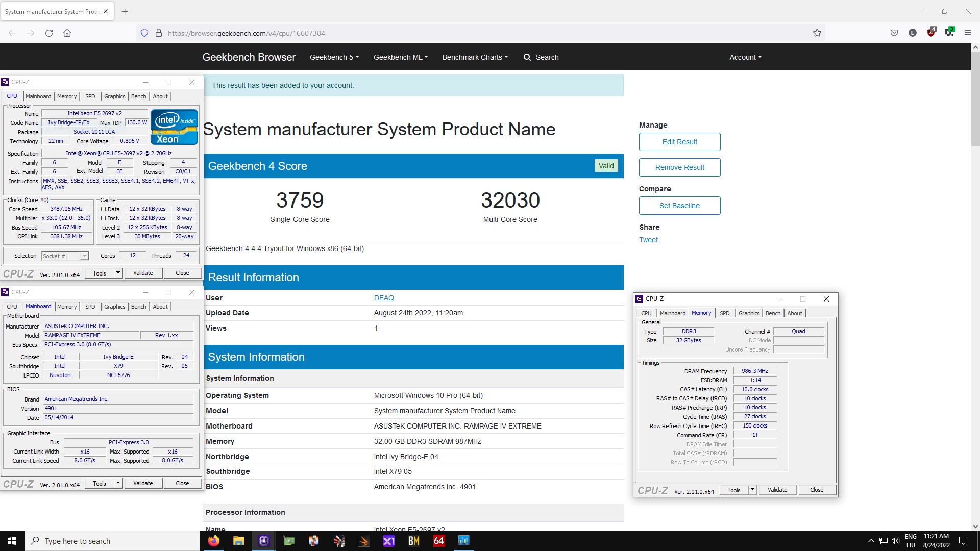Screen dimensions: 980x551
Task: Expand the Geekbench ML dropdown menu
Action: 401,57
